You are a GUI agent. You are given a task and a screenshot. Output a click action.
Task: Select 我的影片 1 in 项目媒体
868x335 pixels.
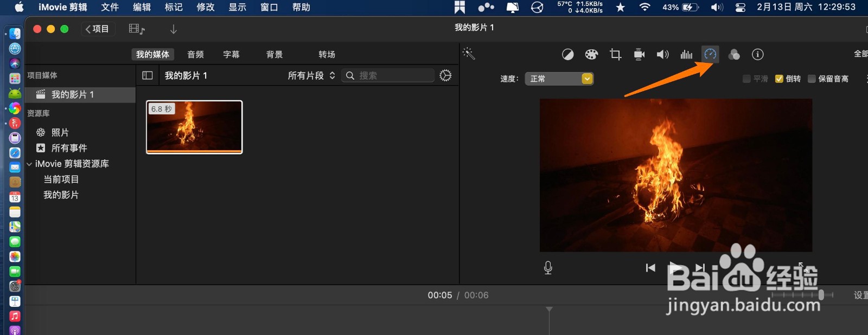(x=80, y=95)
